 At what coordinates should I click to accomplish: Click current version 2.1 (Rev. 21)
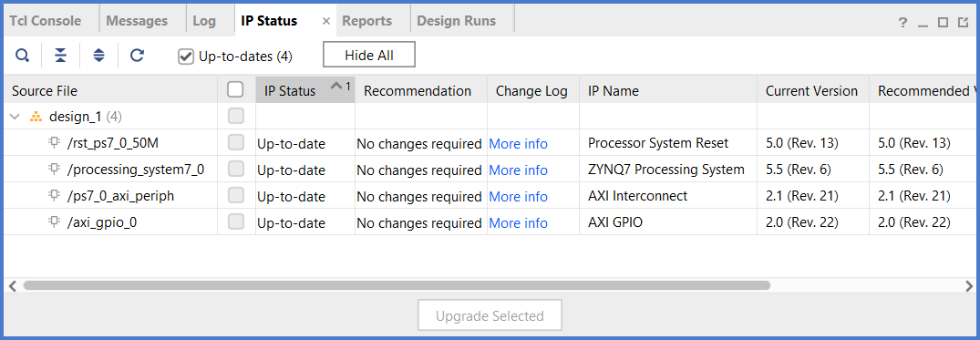coord(801,196)
